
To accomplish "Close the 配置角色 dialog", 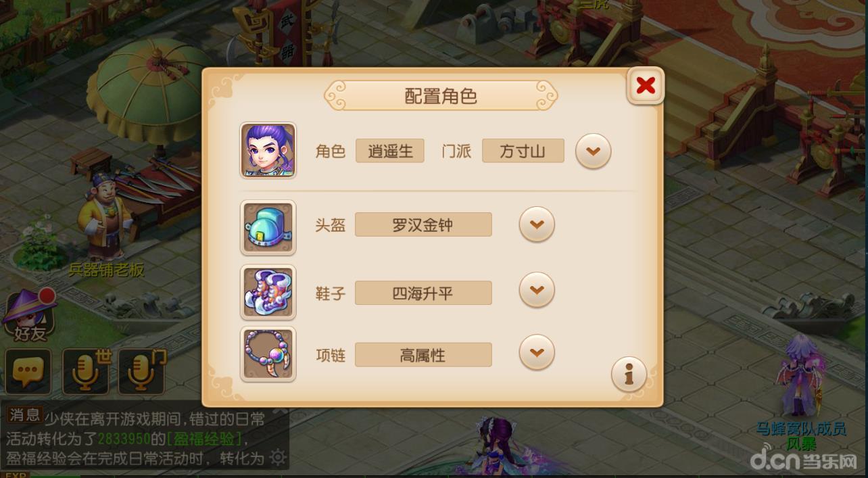I will click(646, 85).
